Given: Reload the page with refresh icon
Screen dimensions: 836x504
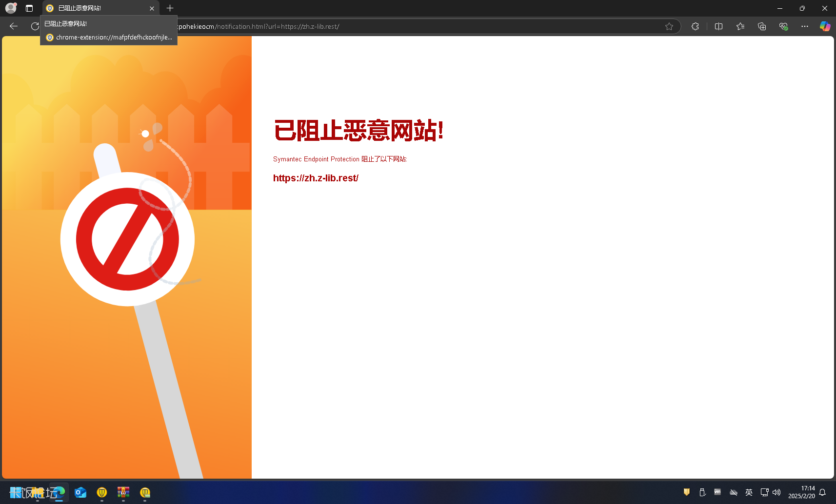Looking at the screenshot, I should click(x=35, y=26).
